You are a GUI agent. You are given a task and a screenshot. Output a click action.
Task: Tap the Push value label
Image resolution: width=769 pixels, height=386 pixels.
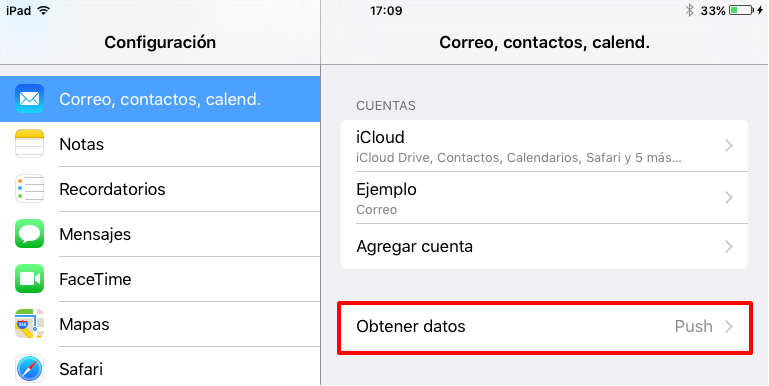pyautogui.click(x=693, y=327)
